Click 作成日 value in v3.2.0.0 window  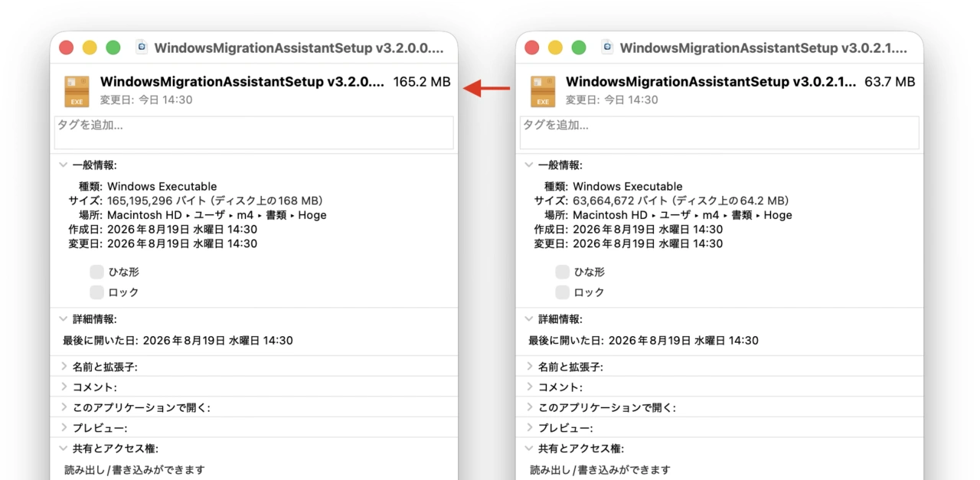(x=182, y=230)
